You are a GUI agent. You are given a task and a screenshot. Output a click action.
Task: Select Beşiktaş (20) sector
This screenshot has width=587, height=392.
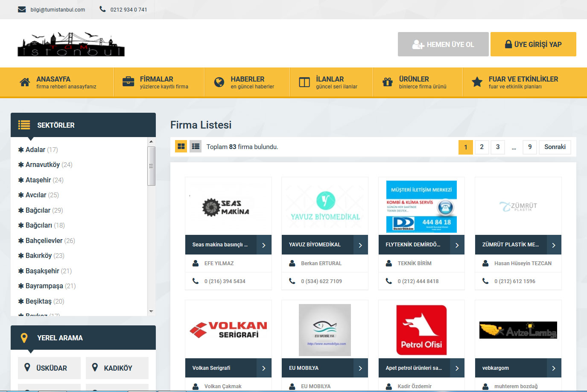41,301
